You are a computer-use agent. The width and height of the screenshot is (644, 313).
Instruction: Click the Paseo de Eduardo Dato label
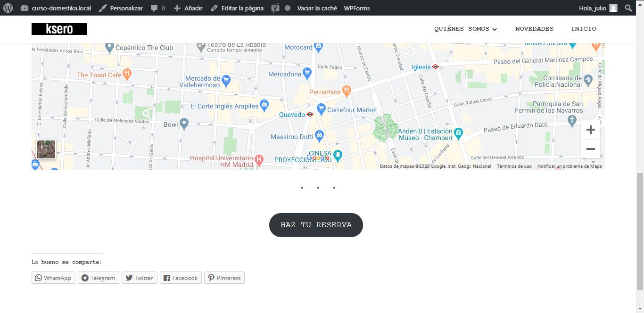click(x=516, y=127)
